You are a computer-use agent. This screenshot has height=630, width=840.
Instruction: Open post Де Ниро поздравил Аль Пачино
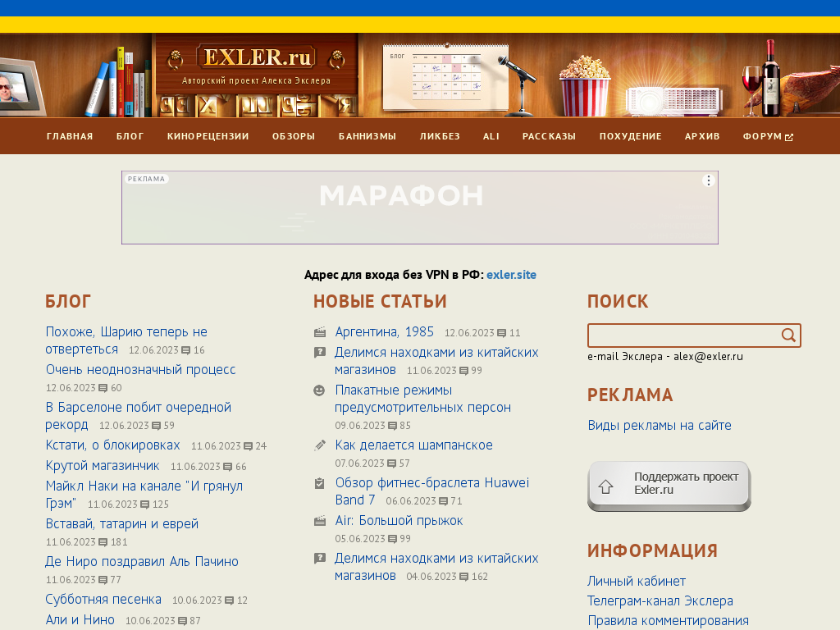142,561
